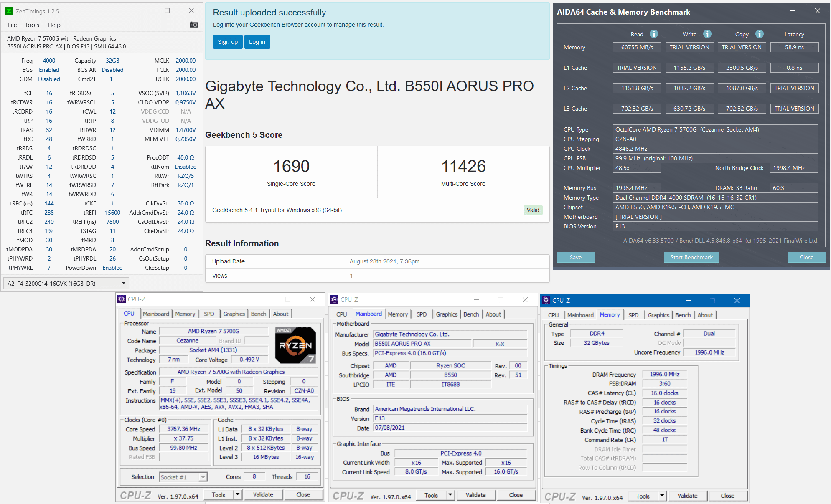The image size is (831, 504).
Task: Click the Command Rate field 1T
Action: click(x=664, y=440)
